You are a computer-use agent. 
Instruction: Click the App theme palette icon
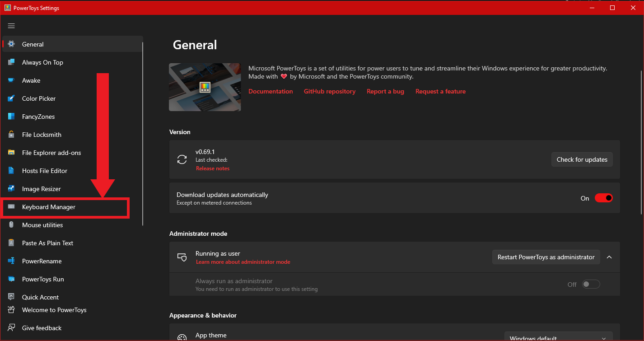(182, 338)
